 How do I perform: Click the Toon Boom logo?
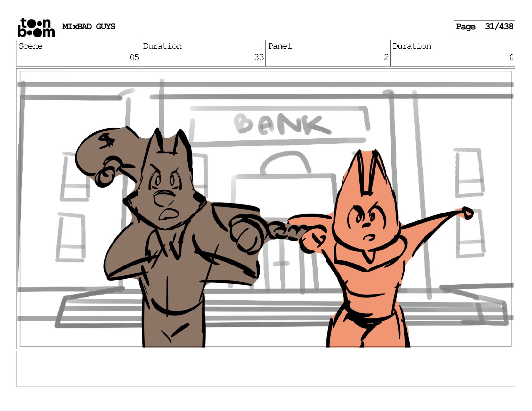pyautogui.click(x=36, y=27)
